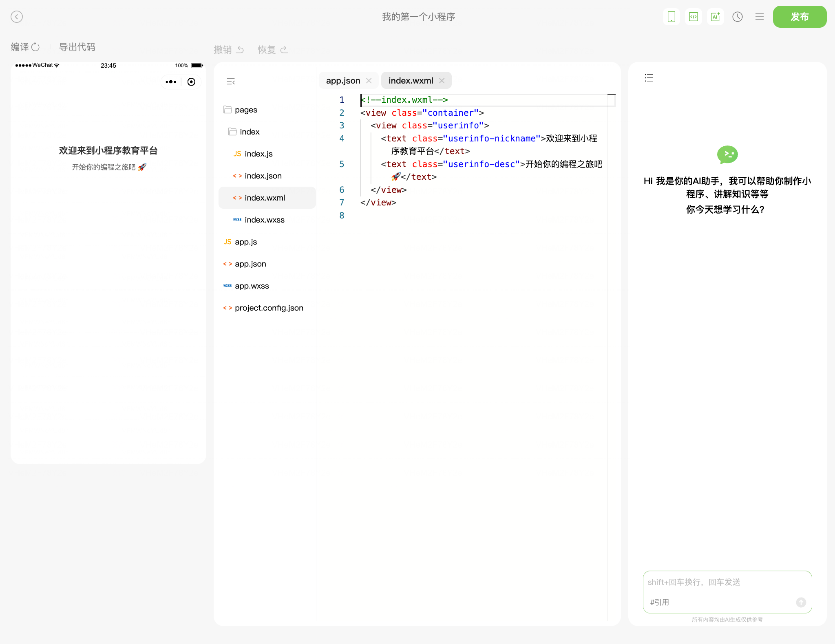Viewport: 835px width, 644px height.
Task: Switch to the app.json tab
Action: tap(343, 81)
